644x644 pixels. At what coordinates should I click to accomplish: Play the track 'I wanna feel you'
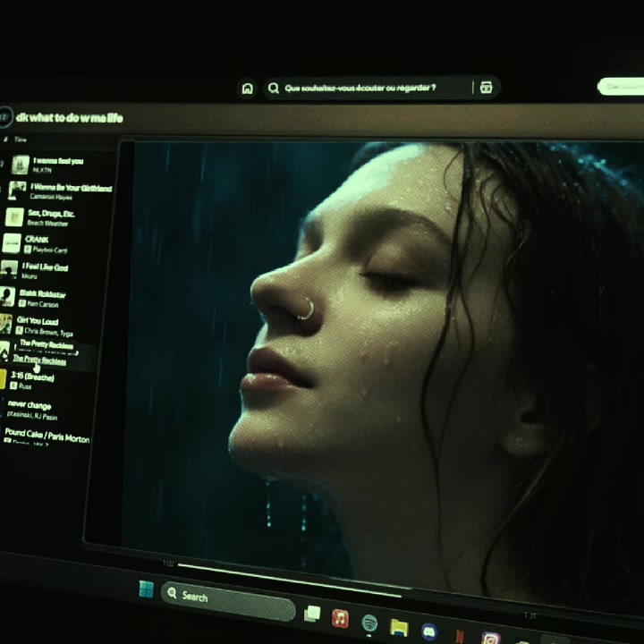(x=58, y=161)
